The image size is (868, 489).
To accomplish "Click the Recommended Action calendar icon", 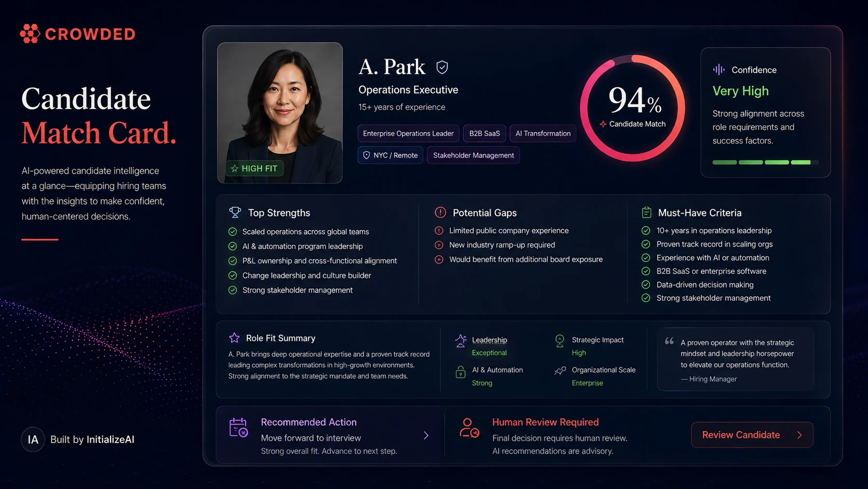I will click(238, 428).
